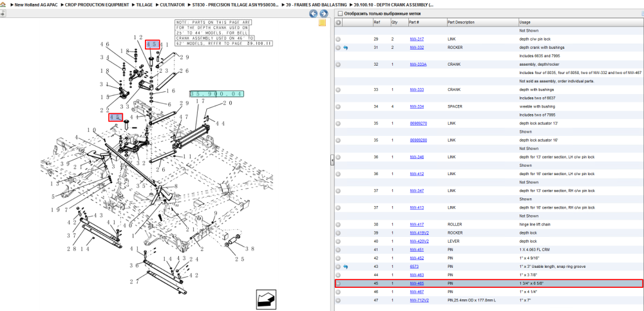The width and height of the screenshot is (644, 311).
Task: Add part NW-467 using its row icon
Action: tap(339, 292)
